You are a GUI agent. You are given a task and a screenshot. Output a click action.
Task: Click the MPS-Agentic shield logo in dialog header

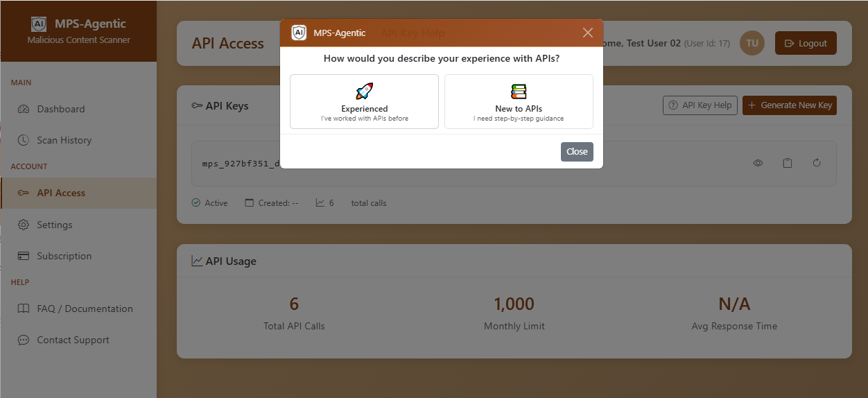(299, 33)
